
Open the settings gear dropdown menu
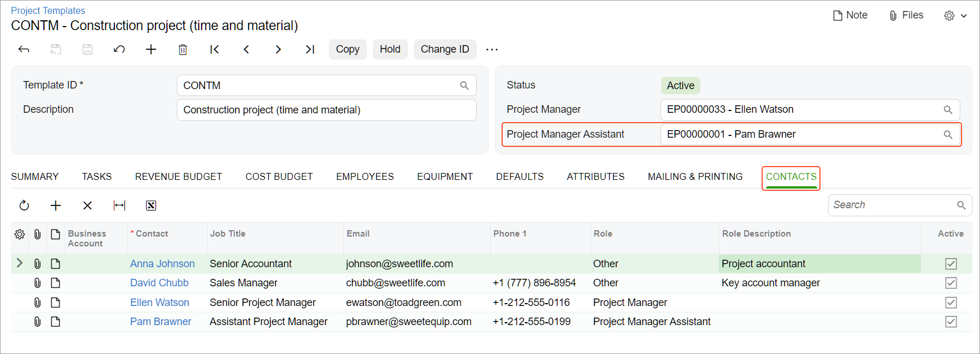click(955, 16)
